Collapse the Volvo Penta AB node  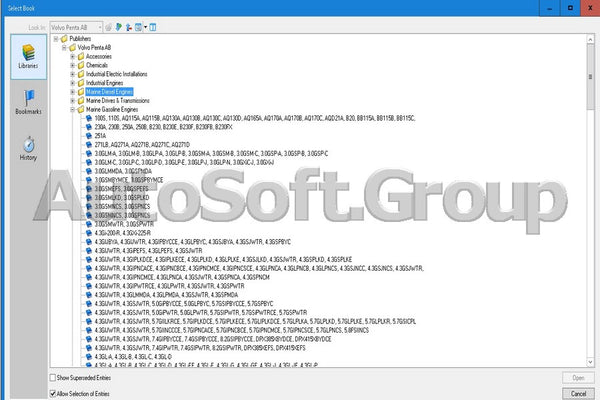[64, 47]
